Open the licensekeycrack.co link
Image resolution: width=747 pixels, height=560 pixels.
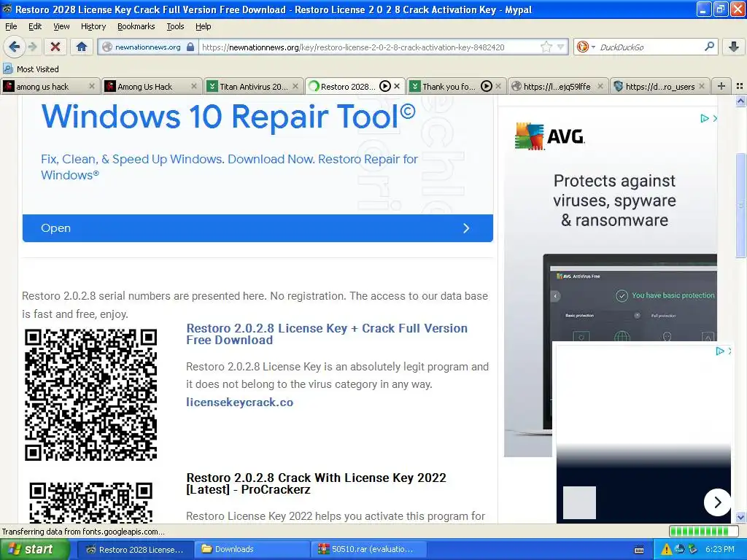click(239, 402)
